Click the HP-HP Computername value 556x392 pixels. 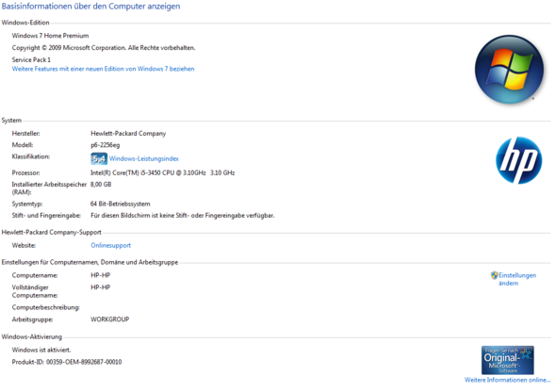(101, 275)
